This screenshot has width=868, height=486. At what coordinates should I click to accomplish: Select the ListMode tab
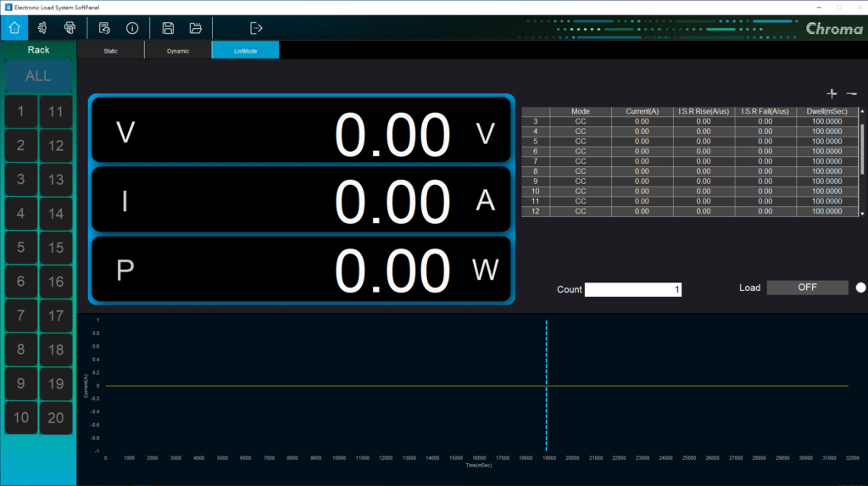[x=245, y=50]
